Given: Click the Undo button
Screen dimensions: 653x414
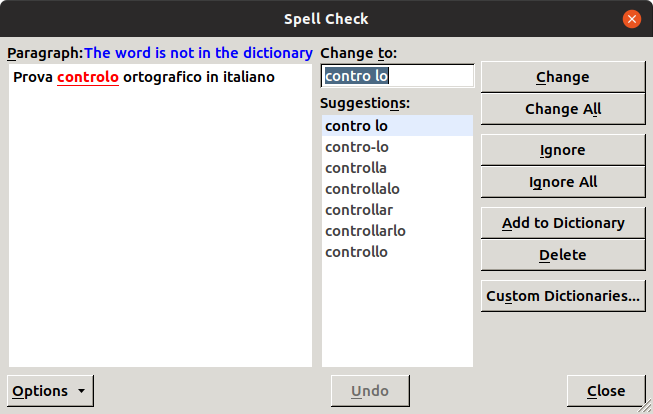Looking at the screenshot, I should (x=370, y=391).
